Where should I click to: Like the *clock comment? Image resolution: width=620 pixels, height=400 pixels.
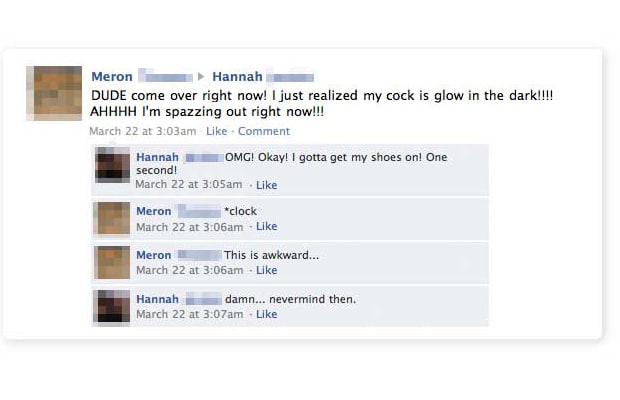pos(267,226)
